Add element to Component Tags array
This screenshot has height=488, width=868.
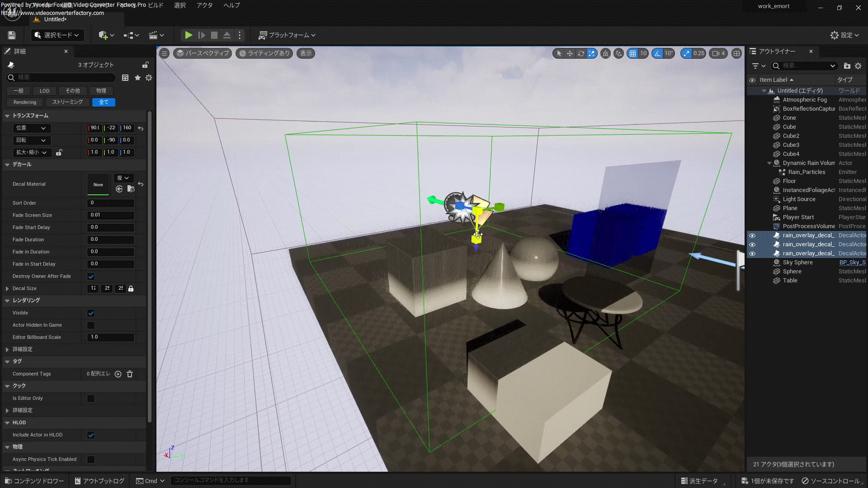click(x=118, y=374)
